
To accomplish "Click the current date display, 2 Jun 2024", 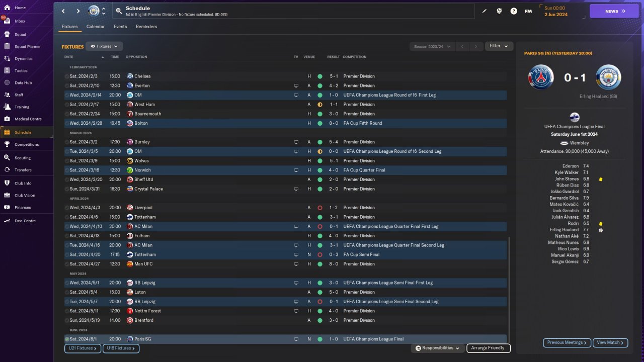I will tap(556, 15).
